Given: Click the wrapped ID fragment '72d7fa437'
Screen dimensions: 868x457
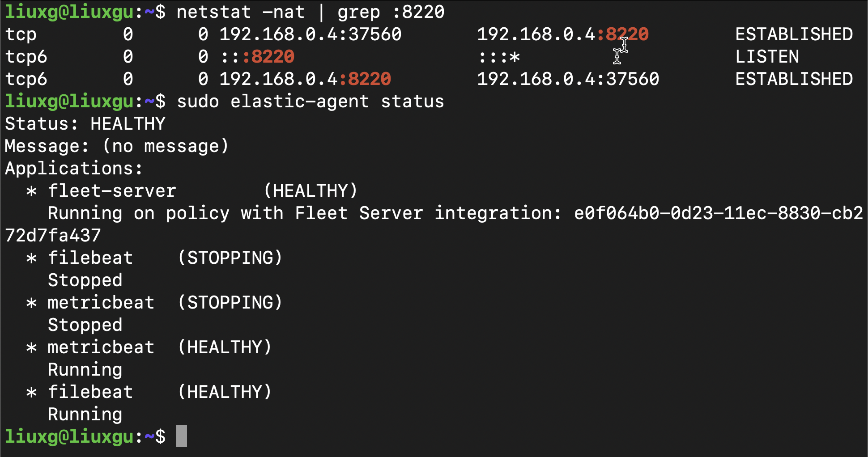Looking at the screenshot, I should click(53, 236).
